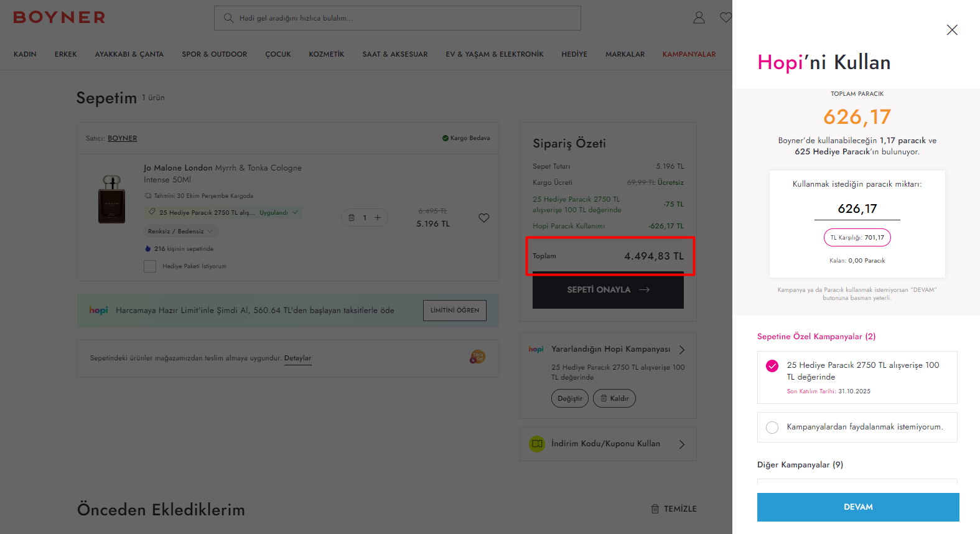Click the paracık amount input field

pyautogui.click(x=857, y=209)
